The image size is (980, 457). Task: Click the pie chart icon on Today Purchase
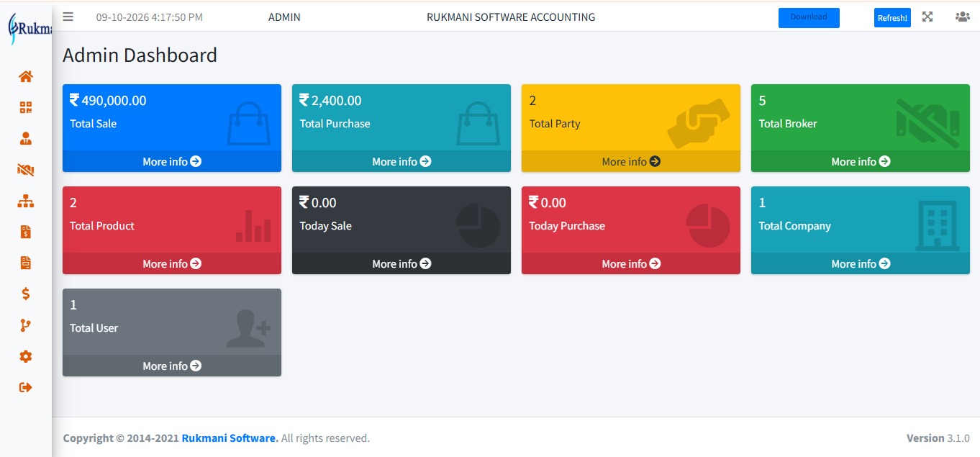(x=708, y=225)
